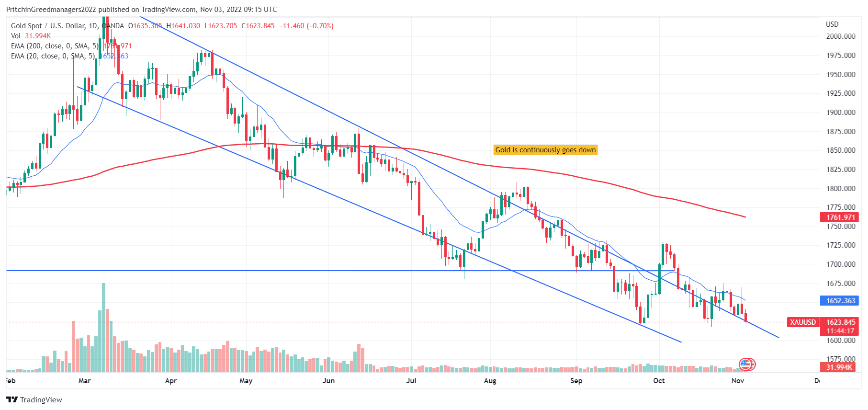Click the 'Gold Spot / U.S. Dollar' title
Screen dimensions: 868x410
coord(48,26)
